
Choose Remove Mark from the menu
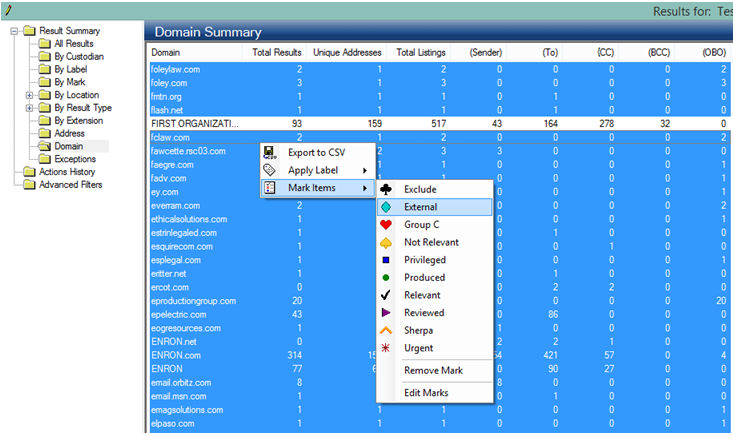tap(434, 370)
